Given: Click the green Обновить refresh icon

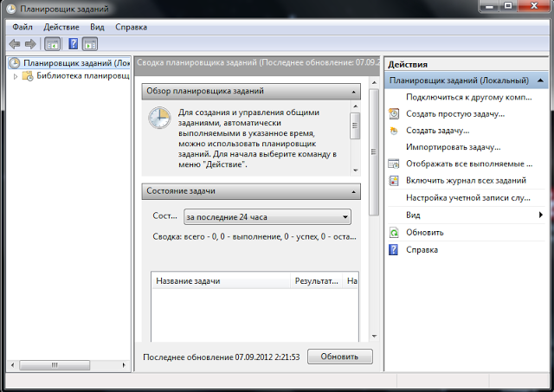Looking at the screenshot, I should click(x=394, y=233).
